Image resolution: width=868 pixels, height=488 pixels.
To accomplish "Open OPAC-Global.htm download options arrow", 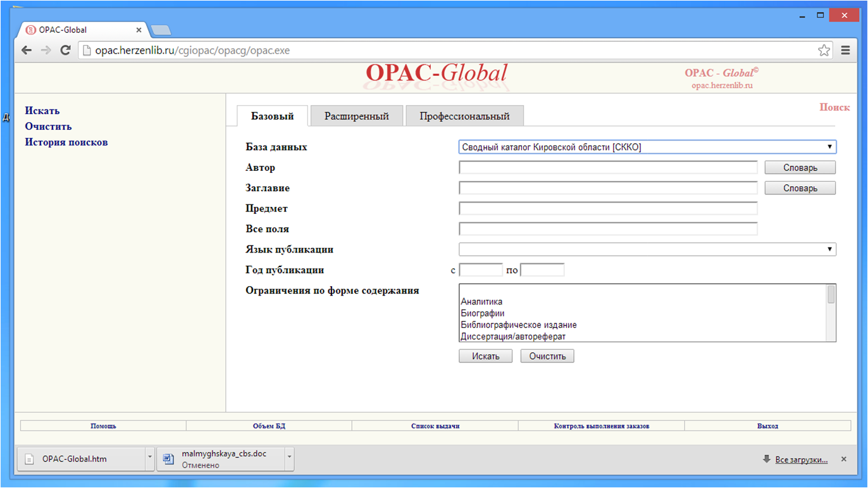I will coord(150,457).
